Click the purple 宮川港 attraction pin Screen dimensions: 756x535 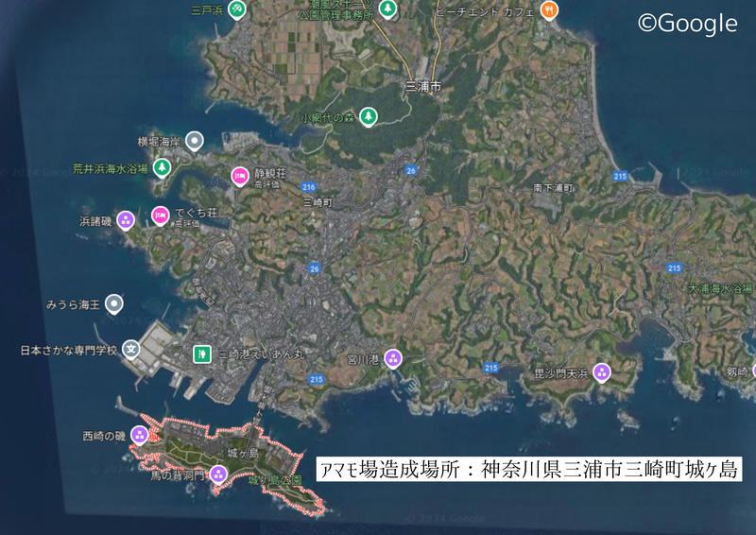pyautogui.click(x=392, y=359)
